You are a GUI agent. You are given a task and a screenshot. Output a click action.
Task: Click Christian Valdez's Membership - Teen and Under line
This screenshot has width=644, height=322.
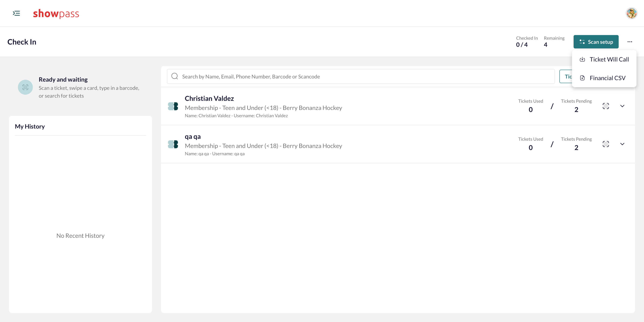click(x=263, y=108)
